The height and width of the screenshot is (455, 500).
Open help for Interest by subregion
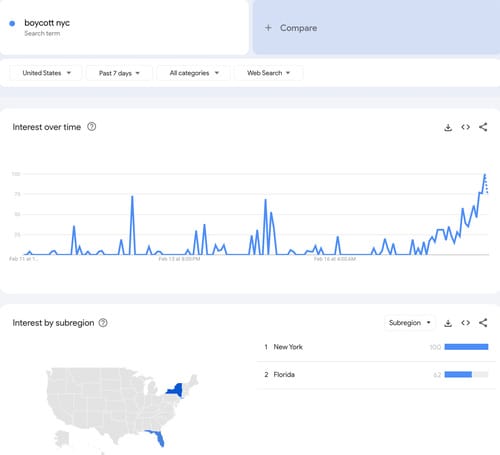click(103, 323)
